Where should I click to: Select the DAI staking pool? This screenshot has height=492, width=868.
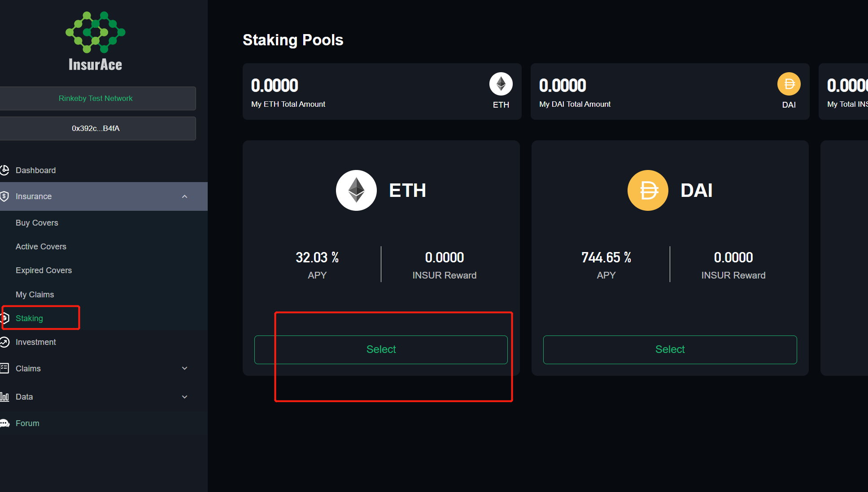pos(670,349)
